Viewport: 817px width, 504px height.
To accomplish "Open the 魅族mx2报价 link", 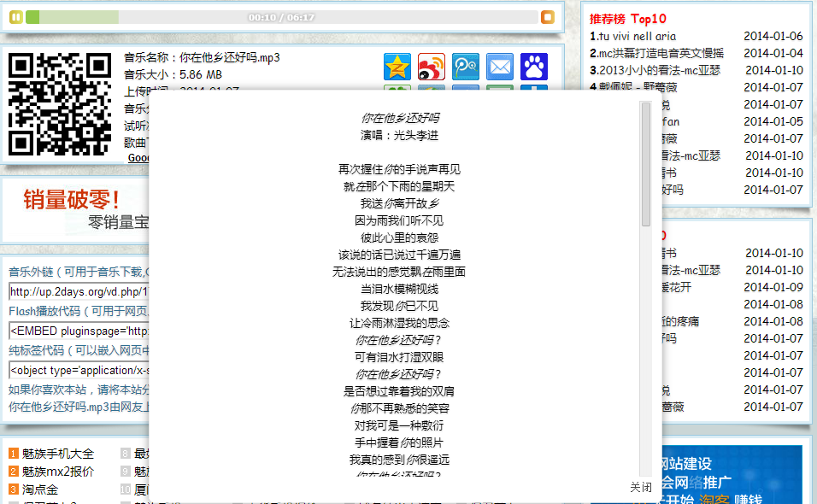I will click(x=57, y=472).
